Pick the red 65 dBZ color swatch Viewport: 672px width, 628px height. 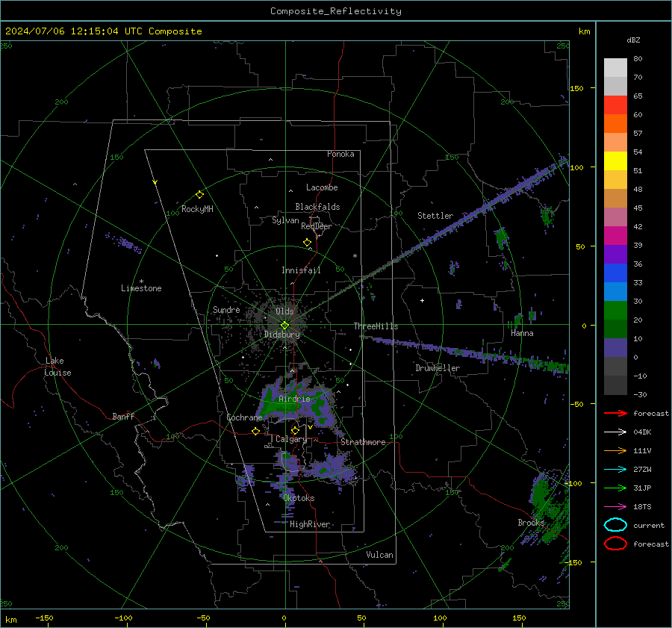click(615, 105)
